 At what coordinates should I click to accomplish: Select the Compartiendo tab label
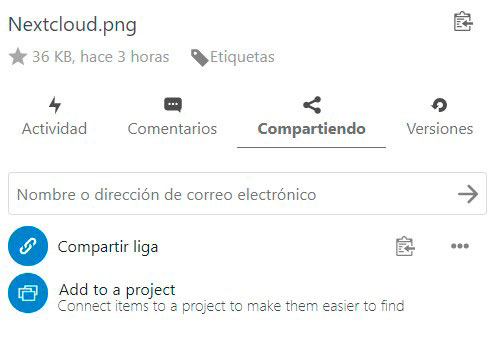311,129
